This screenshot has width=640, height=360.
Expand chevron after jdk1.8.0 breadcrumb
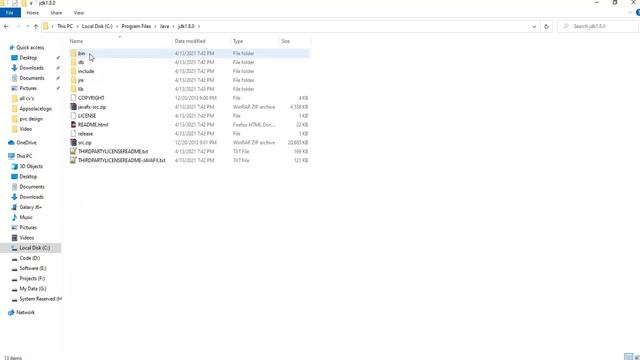199,27
